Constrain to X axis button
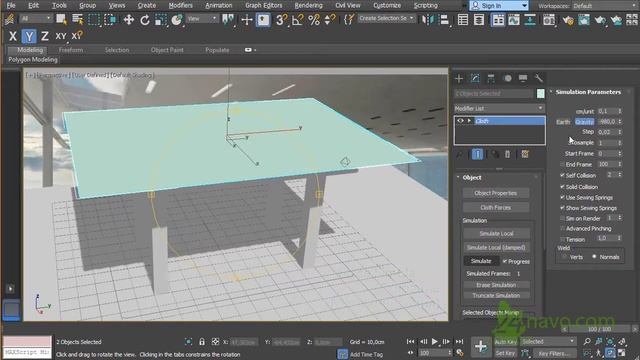Screen dimensions: 640x360 tap(13, 36)
